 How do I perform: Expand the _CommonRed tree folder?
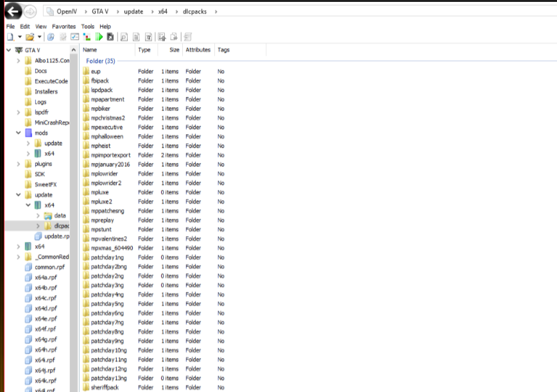point(19,257)
